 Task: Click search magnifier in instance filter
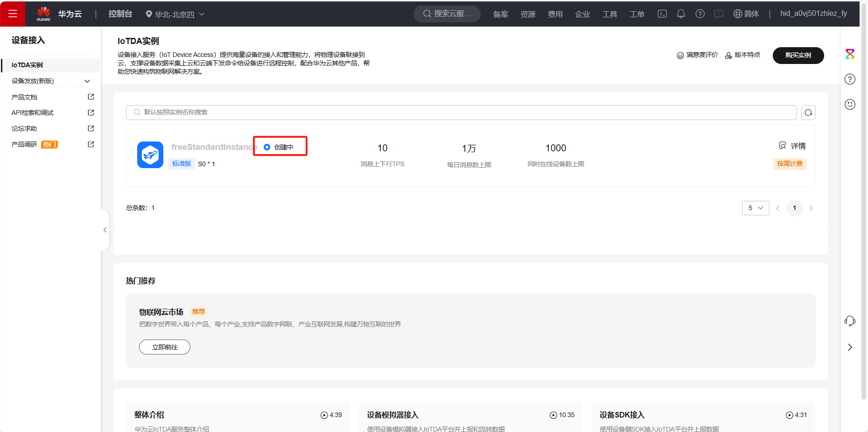coord(137,112)
